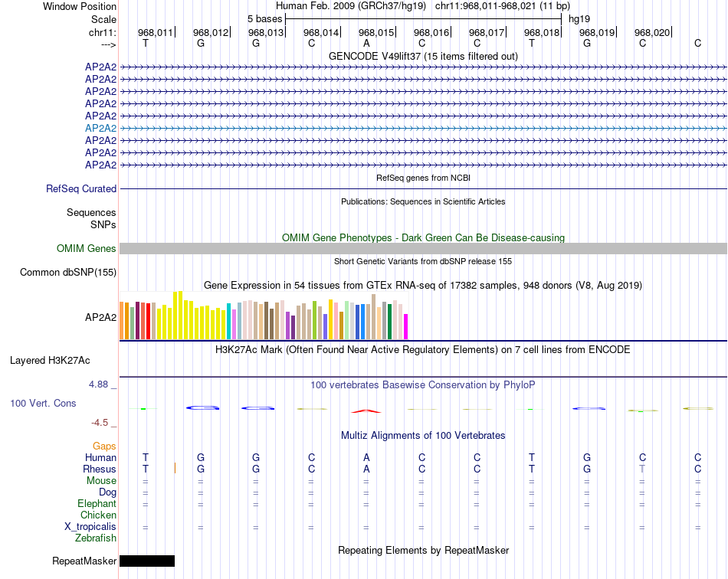
Task: Click the PhyloP Basewise Conservation title
Action: coord(423,384)
